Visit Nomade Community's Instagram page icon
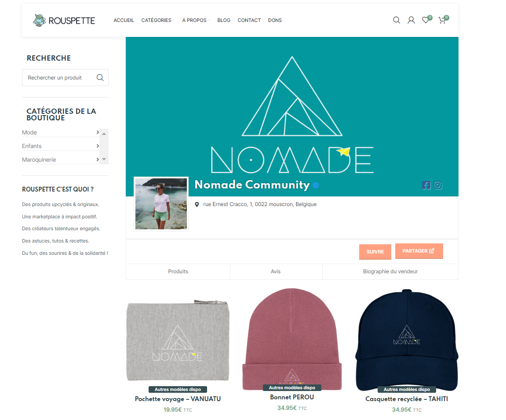The height and width of the screenshot is (420, 506). [x=438, y=185]
